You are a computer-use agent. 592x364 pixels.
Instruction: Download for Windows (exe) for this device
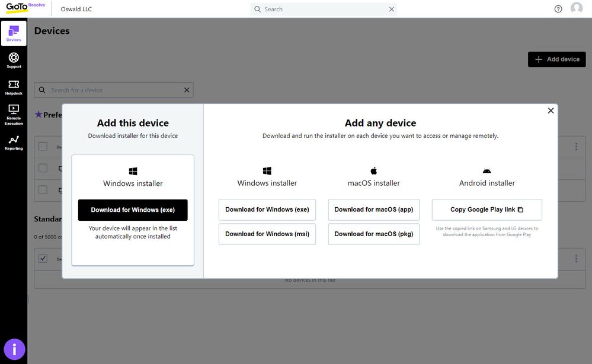133,210
